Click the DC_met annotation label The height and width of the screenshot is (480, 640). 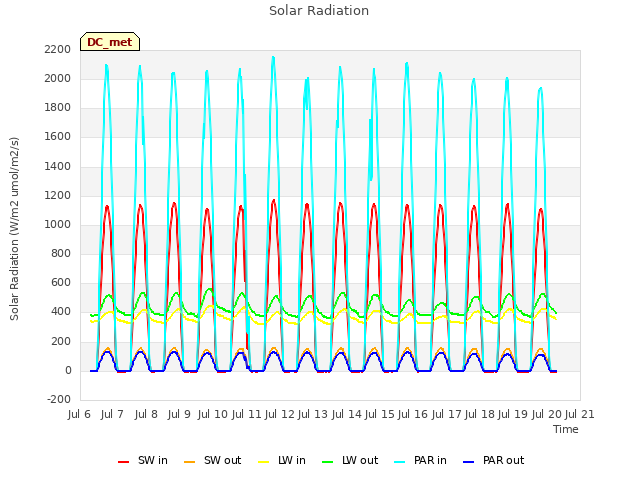point(110,42)
